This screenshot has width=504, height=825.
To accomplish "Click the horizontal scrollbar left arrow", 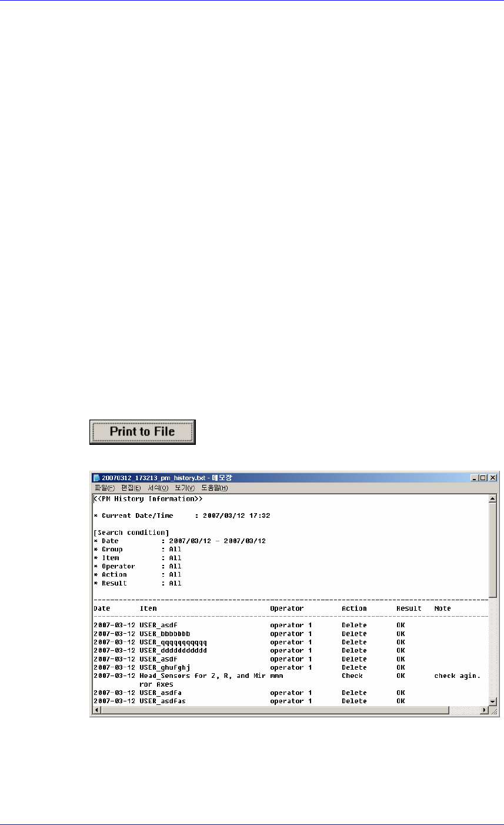I will click(98, 710).
